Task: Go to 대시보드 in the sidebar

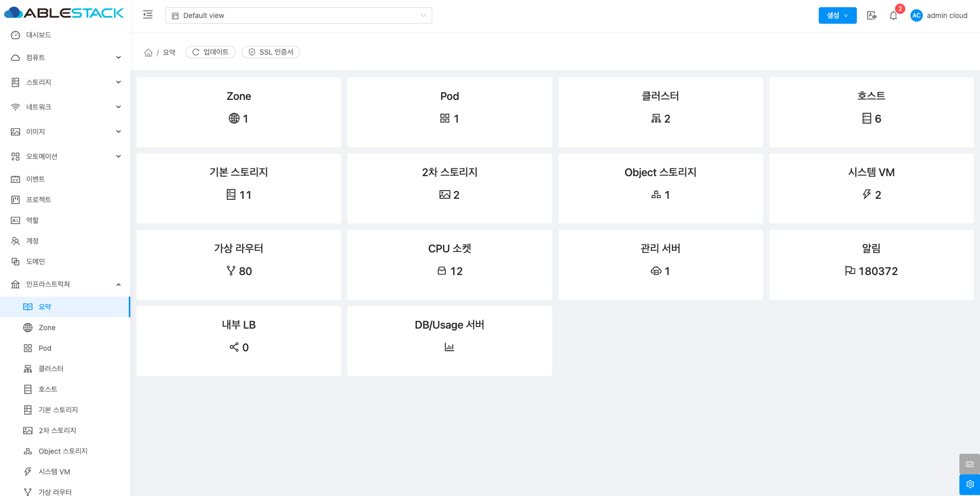Action: (39, 35)
